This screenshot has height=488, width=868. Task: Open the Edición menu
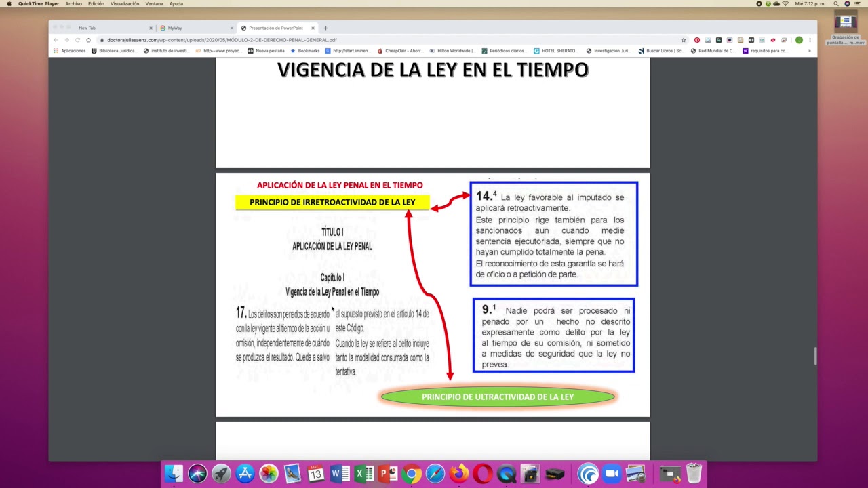[x=96, y=4]
